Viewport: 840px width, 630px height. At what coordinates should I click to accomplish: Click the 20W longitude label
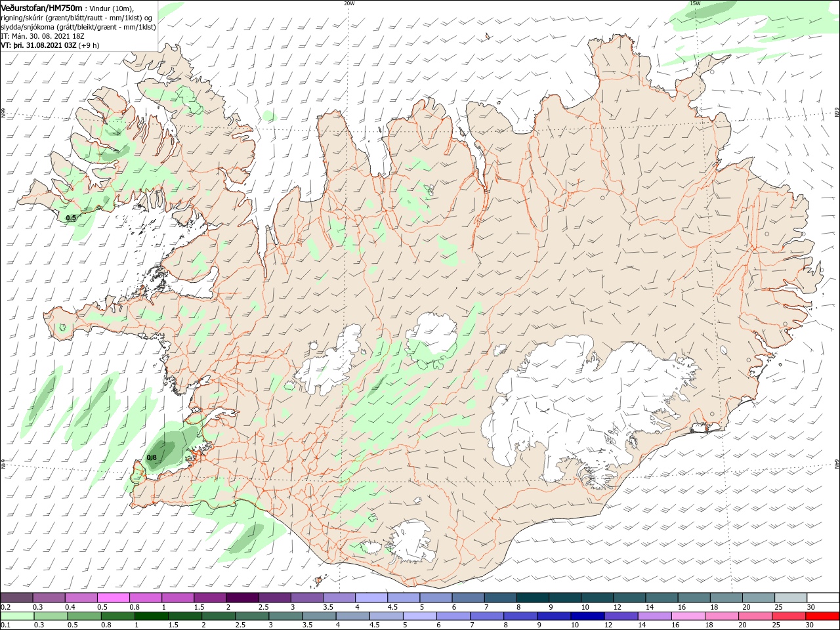coord(349,3)
